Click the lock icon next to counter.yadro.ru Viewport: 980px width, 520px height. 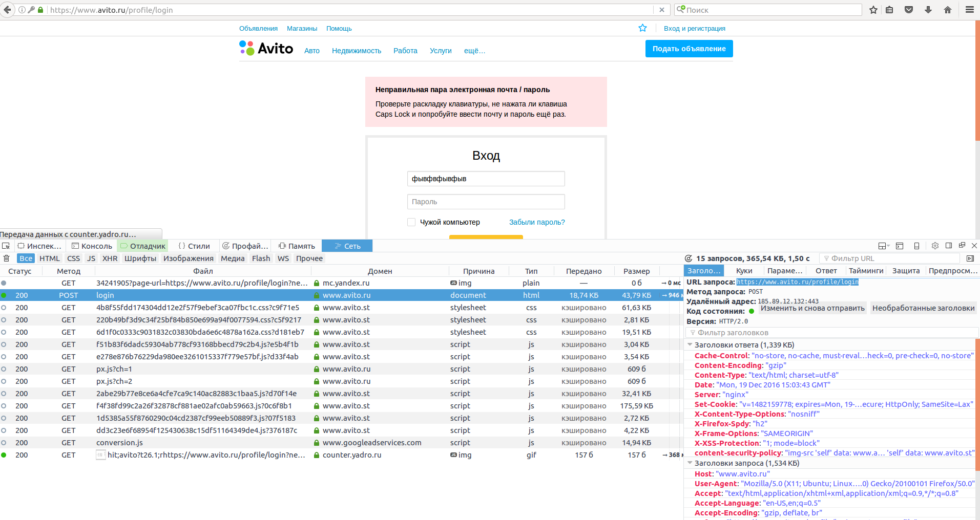click(317, 455)
